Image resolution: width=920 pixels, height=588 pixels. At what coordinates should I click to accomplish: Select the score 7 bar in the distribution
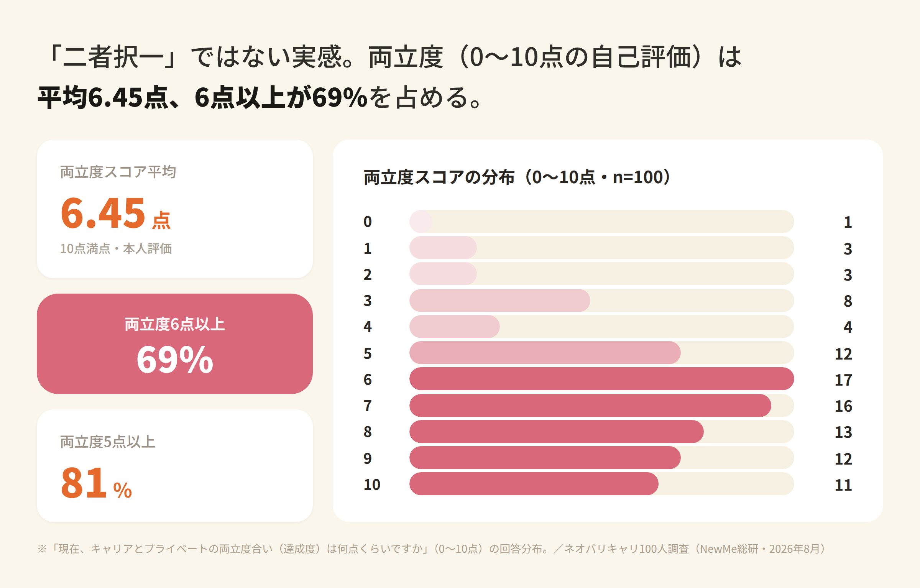[590, 405]
